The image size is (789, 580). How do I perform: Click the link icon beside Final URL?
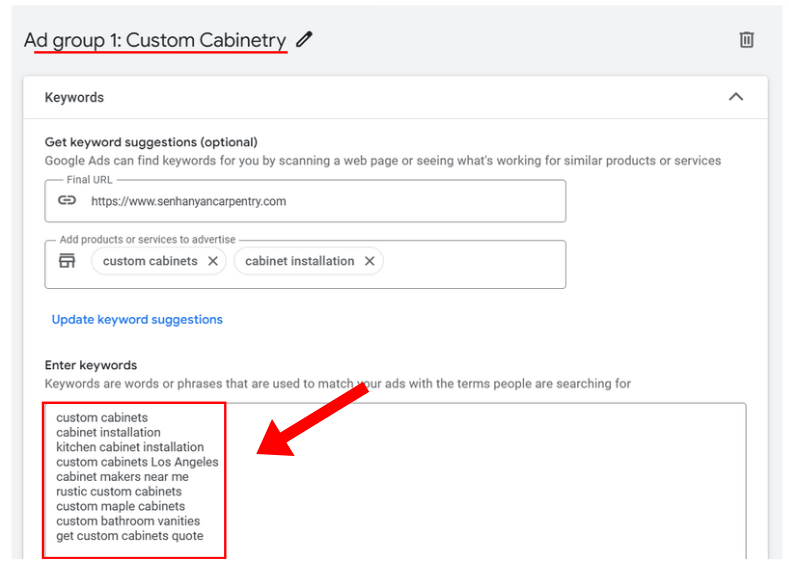click(67, 201)
